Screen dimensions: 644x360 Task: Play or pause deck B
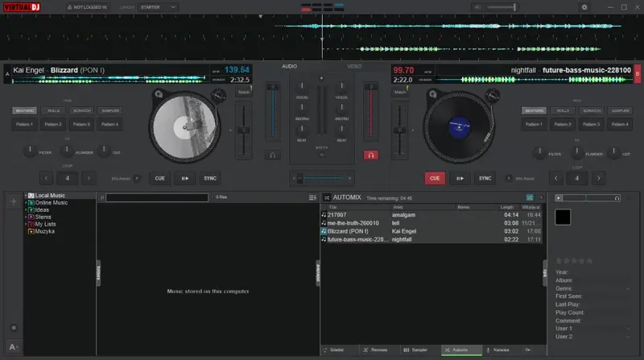click(x=460, y=178)
